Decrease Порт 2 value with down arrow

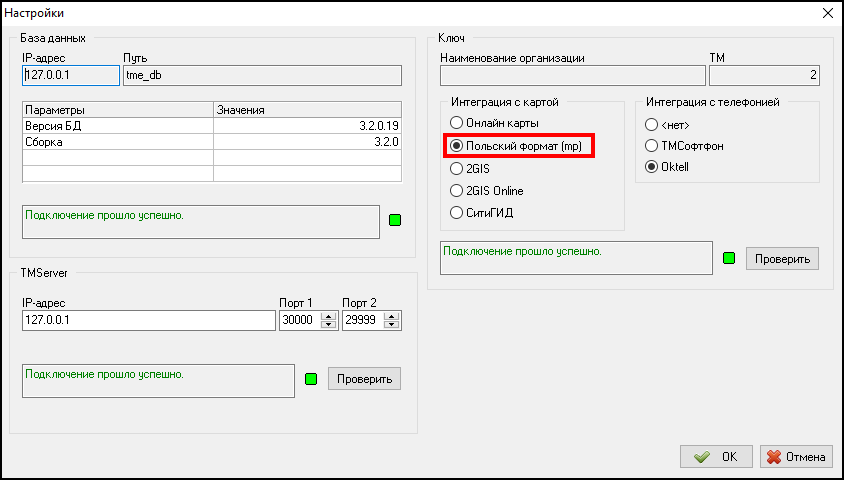pyautogui.click(x=391, y=325)
